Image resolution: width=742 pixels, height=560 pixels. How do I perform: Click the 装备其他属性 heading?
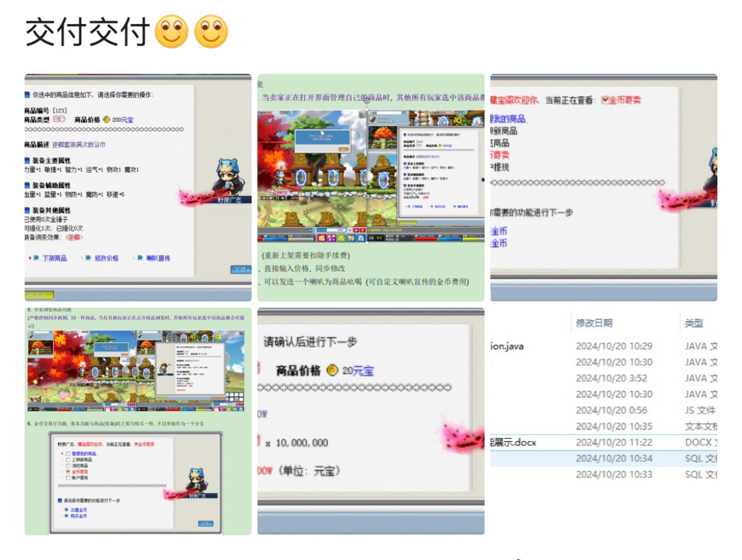tap(51, 210)
